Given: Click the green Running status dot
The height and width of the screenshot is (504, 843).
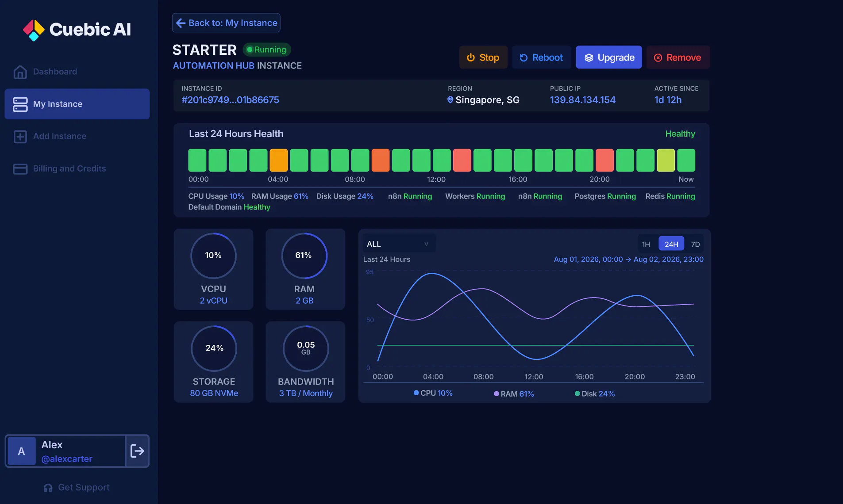Looking at the screenshot, I should point(250,50).
